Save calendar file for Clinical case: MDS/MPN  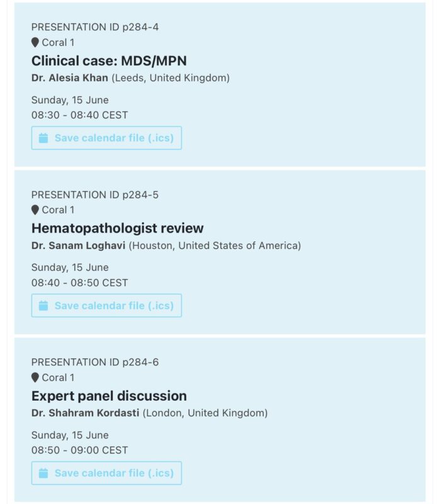106,138
